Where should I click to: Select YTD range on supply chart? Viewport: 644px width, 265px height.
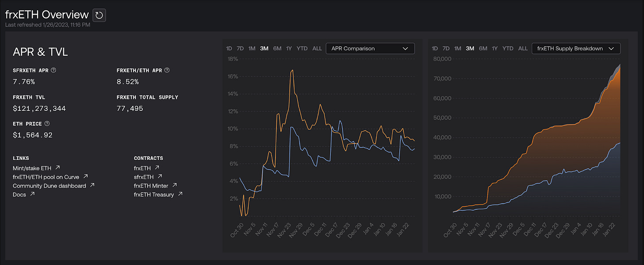click(508, 49)
